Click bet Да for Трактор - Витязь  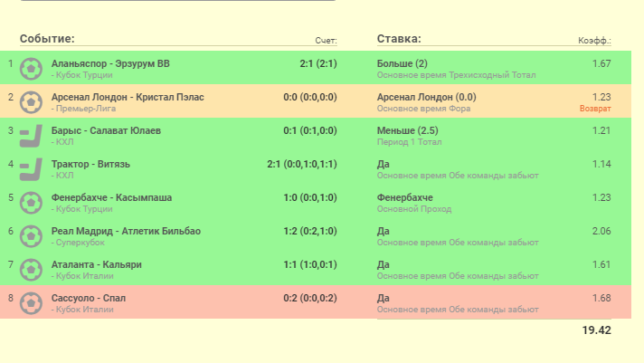[x=384, y=165]
